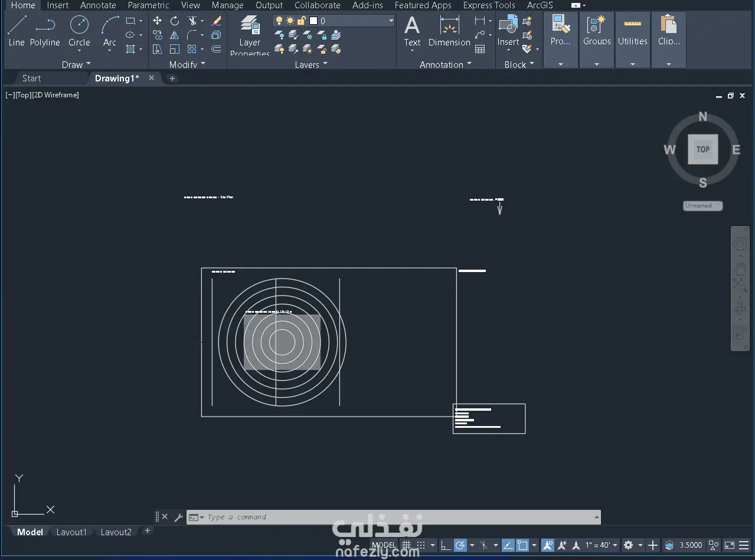
Task: Click the Linear dimension icon
Action: [479, 21]
